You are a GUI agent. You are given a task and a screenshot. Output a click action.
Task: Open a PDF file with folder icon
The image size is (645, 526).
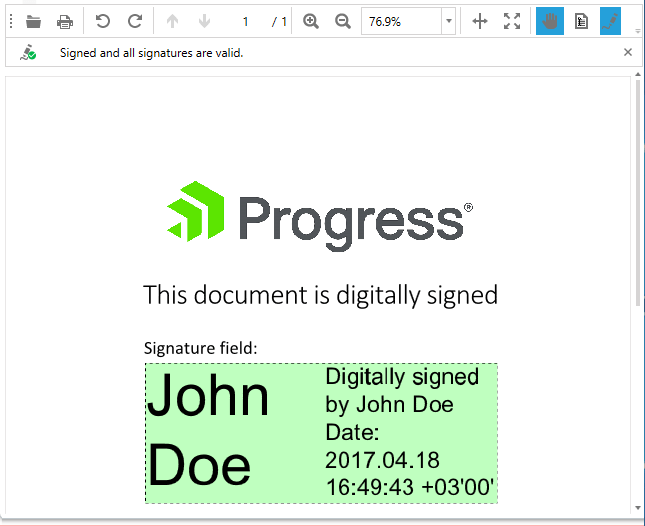tap(33, 21)
